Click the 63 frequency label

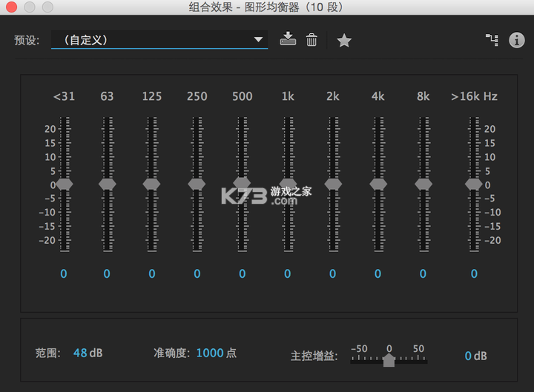click(107, 96)
